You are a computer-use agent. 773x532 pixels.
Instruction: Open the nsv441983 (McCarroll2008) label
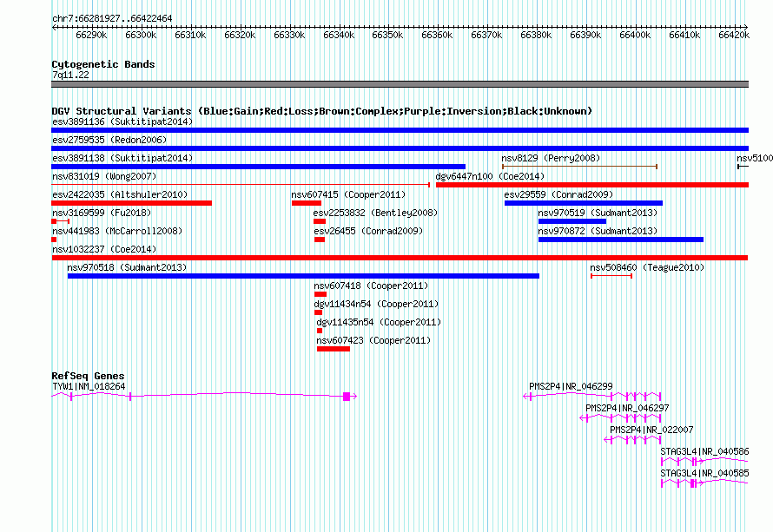point(117,231)
